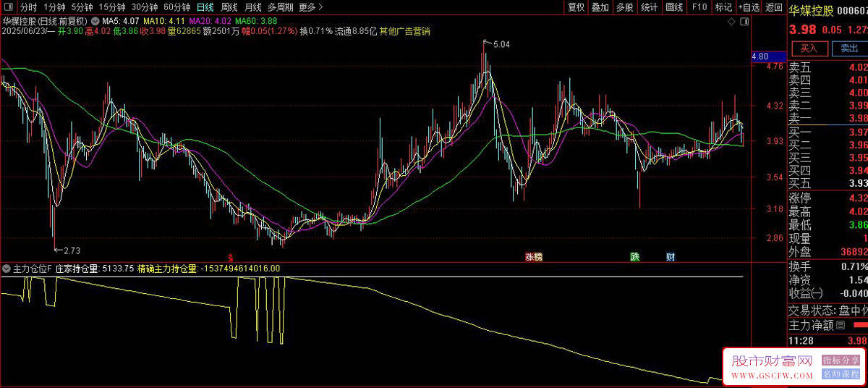Click the 买入 buy button

pyautogui.click(x=809, y=48)
